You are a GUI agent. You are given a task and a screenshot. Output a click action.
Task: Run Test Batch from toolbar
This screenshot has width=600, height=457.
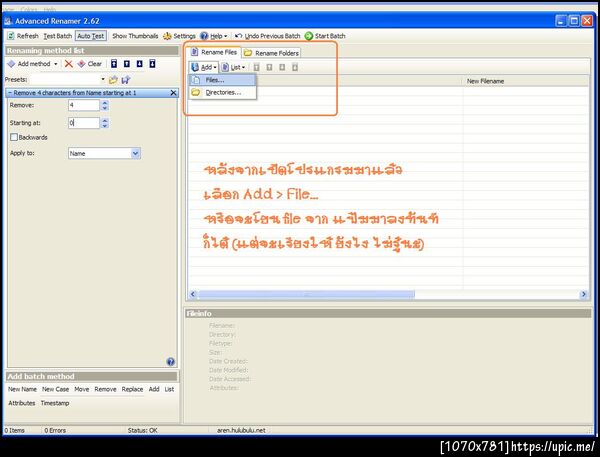click(57, 36)
